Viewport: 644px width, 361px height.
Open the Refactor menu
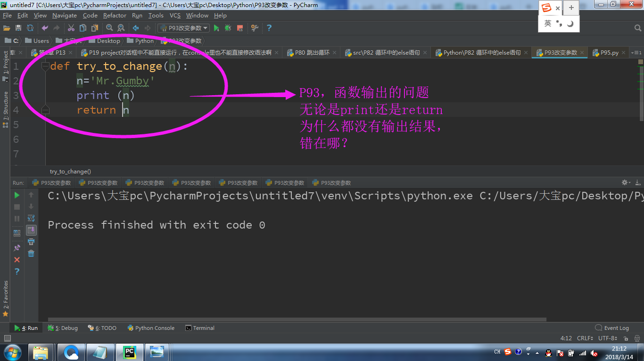[x=115, y=16]
